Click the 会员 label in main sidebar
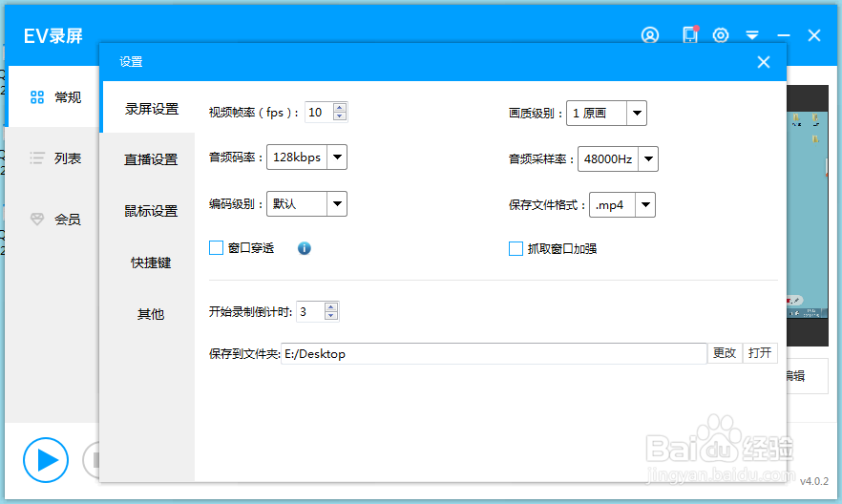Image resolution: width=842 pixels, height=504 pixels. 68,220
